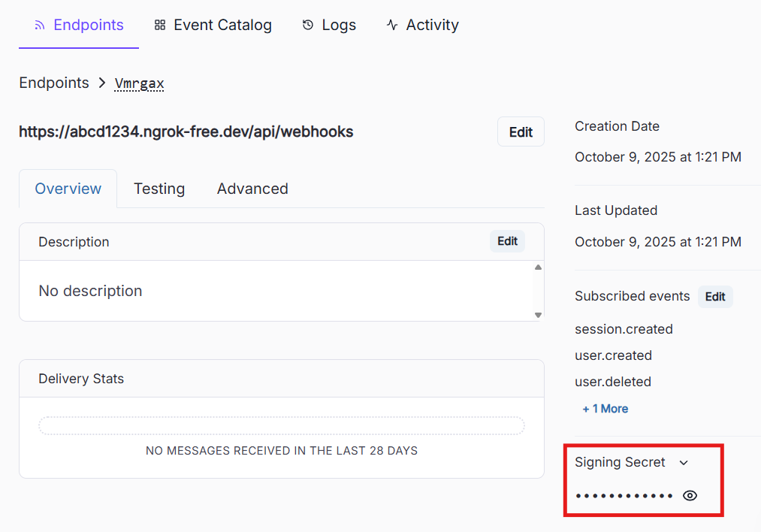Image resolution: width=761 pixels, height=532 pixels.
Task: Click the Endpoints feed icon
Action: click(40, 26)
